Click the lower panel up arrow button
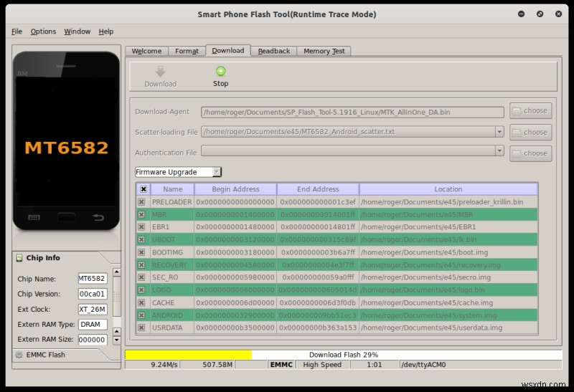The height and width of the screenshot is (392, 574). 116,332
